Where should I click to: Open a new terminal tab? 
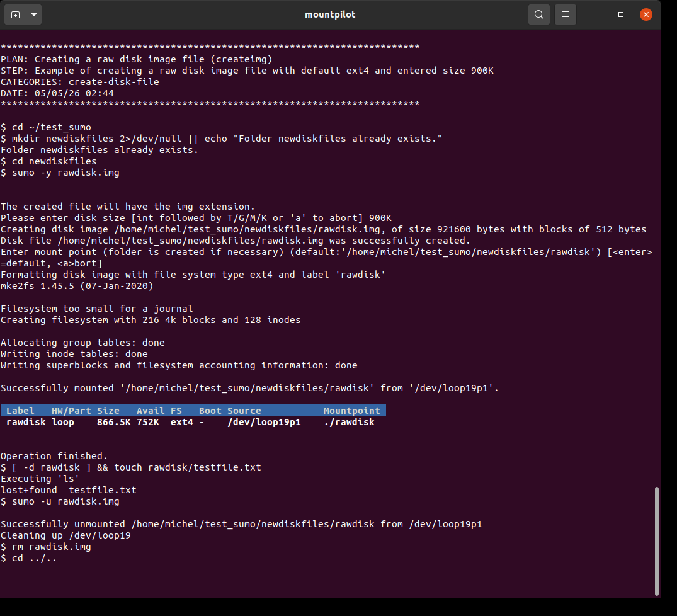tap(16, 14)
